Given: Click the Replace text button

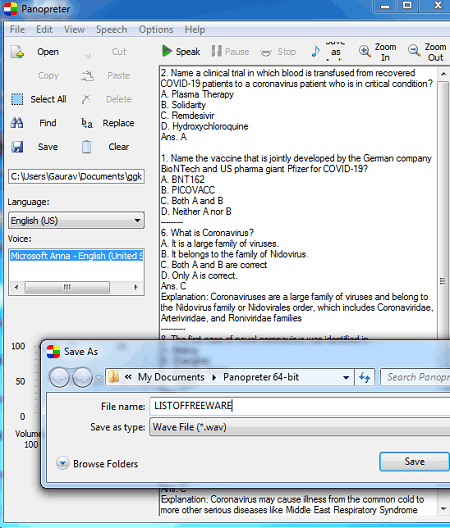Looking at the screenshot, I should (x=118, y=123).
